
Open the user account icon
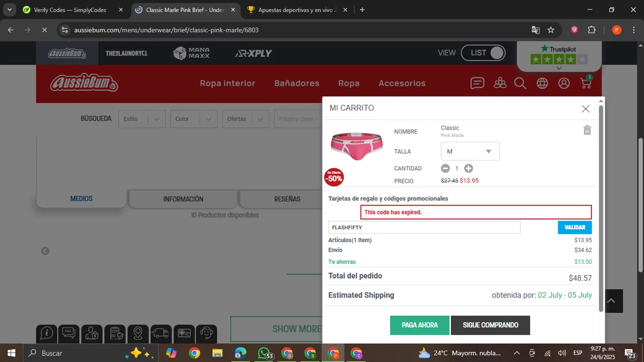pos(564,83)
